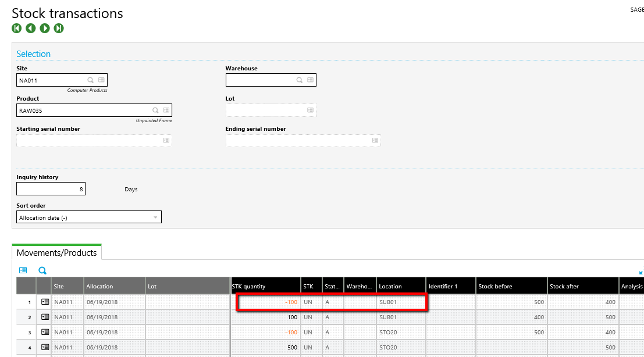
Task: Open the Ending serial number selection icon
Action: pyautogui.click(x=375, y=141)
